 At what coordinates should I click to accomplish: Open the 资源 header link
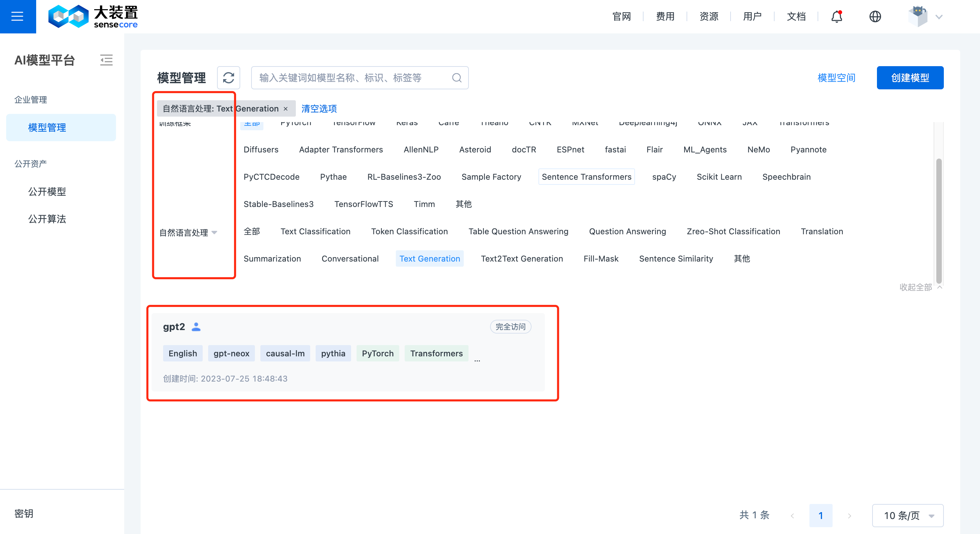[709, 16]
